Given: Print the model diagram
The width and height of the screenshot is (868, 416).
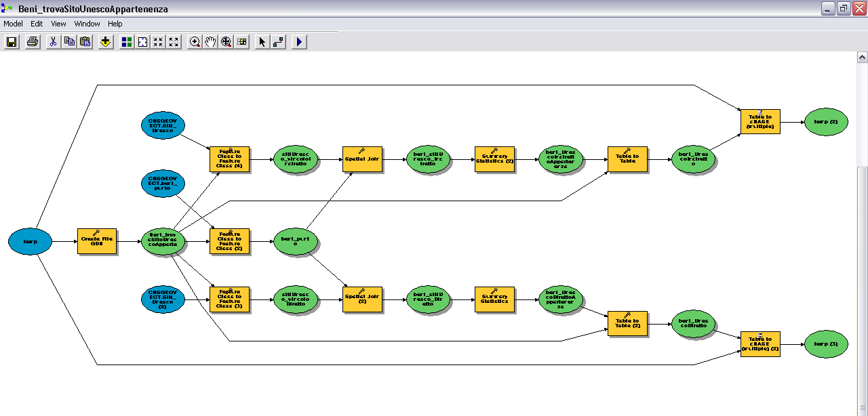Looking at the screenshot, I should (x=32, y=42).
